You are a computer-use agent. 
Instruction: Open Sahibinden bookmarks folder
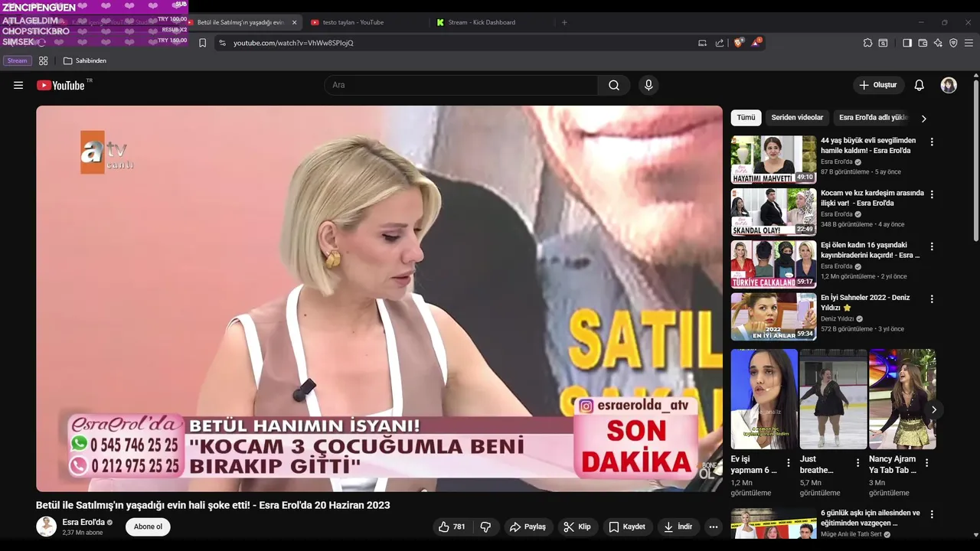pos(85,60)
